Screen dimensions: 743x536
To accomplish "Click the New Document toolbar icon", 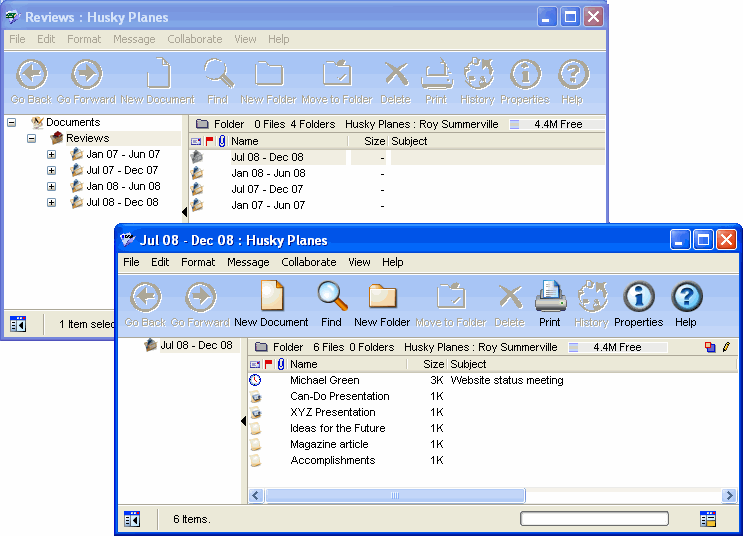I will tap(271, 297).
